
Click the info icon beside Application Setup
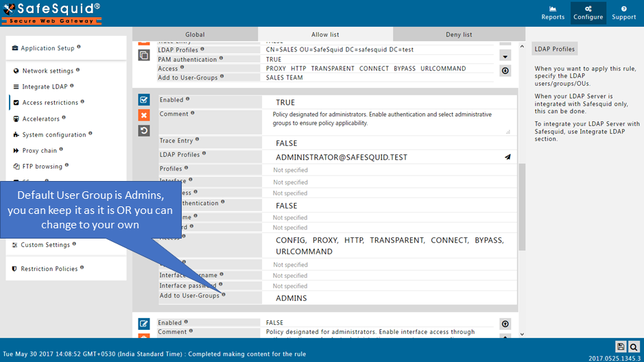79,47
